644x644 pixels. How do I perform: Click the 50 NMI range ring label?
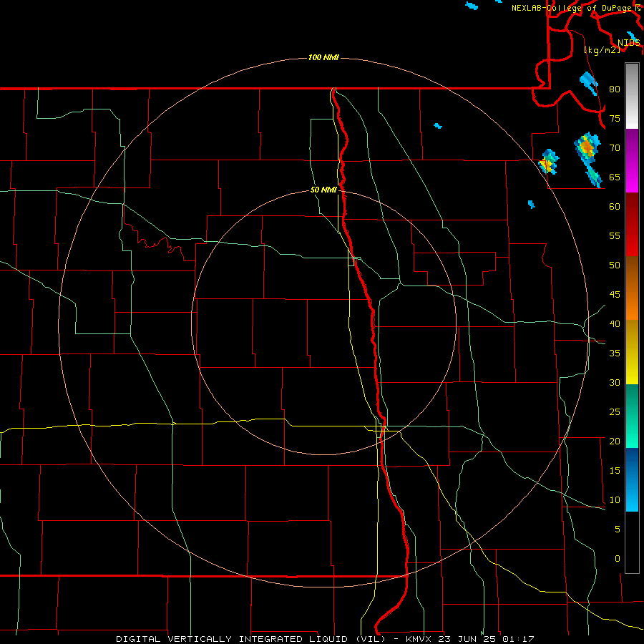[323, 190]
